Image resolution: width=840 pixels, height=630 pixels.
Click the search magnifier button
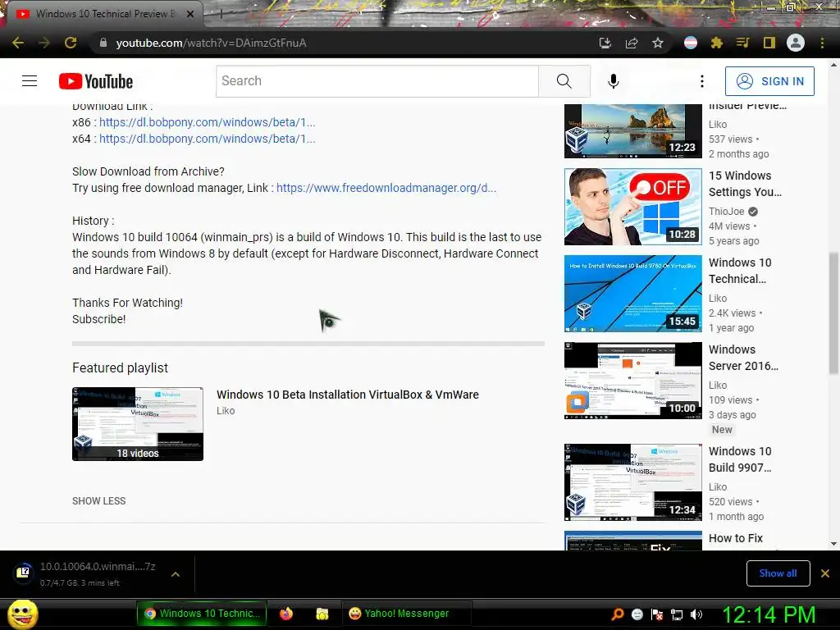pos(564,81)
